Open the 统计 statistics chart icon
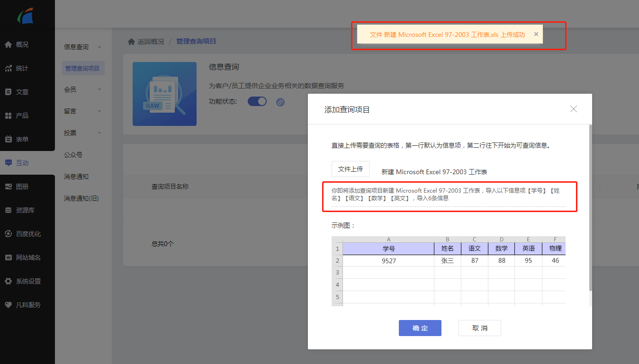 point(8,68)
